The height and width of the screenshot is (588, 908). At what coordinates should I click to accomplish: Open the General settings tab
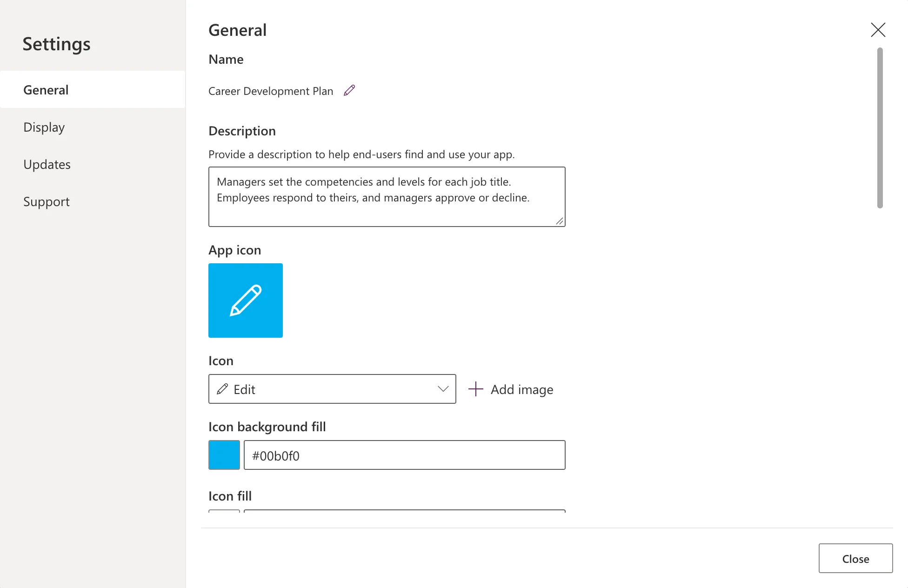tap(93, 89)
